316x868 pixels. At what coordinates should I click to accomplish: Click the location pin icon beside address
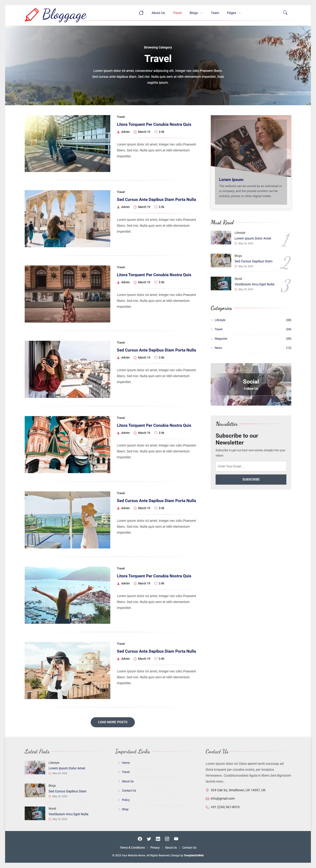(207, 790)
